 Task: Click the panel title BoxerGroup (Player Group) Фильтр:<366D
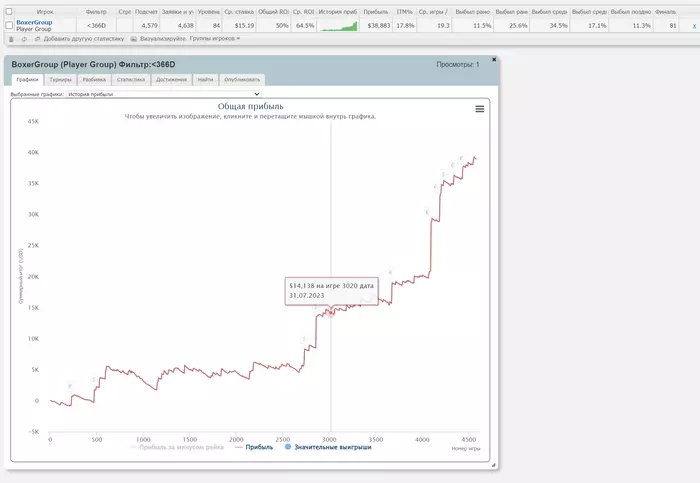[x=93, y=64]
